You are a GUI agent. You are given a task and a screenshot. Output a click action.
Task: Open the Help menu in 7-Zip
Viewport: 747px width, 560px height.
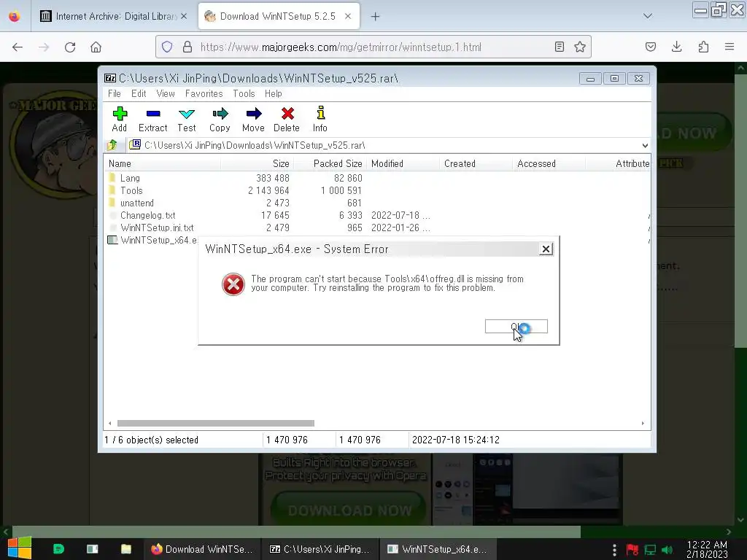click(x=274, y=93)
